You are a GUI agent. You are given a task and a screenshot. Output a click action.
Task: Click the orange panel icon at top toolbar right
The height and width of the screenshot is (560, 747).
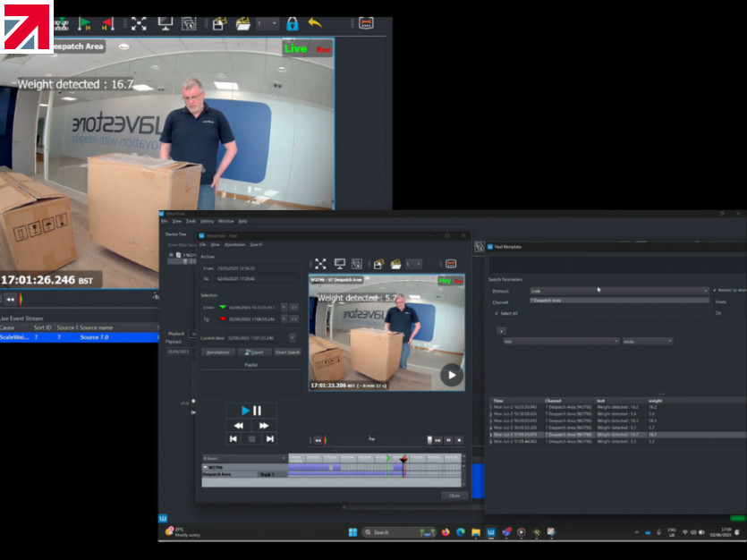coord(366,23)
